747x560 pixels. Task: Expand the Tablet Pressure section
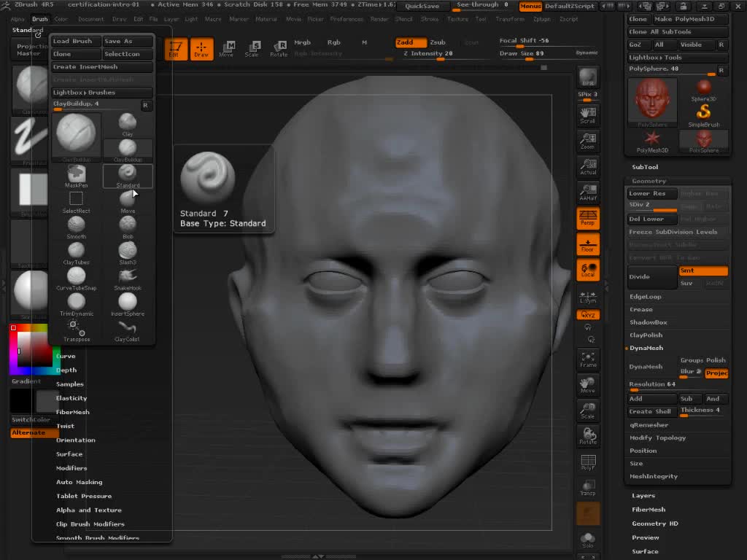pyautogui.click(x=84, y=496)
